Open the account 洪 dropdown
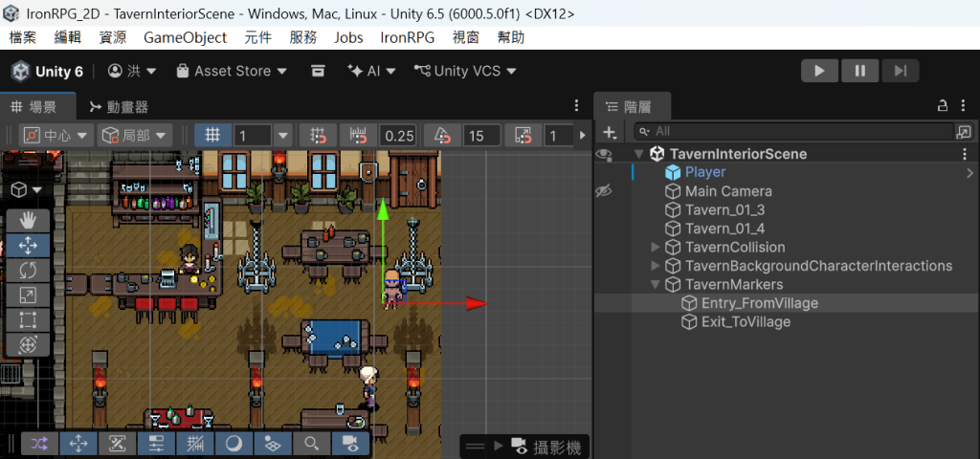This screenshot has width=980, height=459. [x=132, y=71]
